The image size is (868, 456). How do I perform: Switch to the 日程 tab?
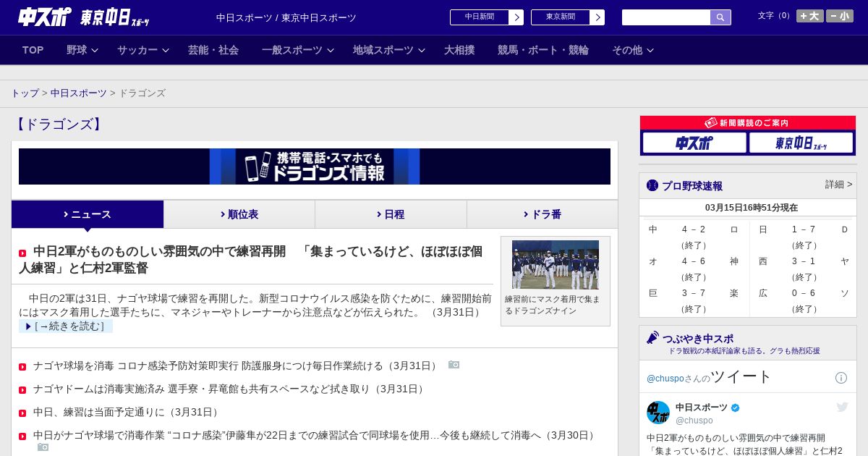pos(391,214)
